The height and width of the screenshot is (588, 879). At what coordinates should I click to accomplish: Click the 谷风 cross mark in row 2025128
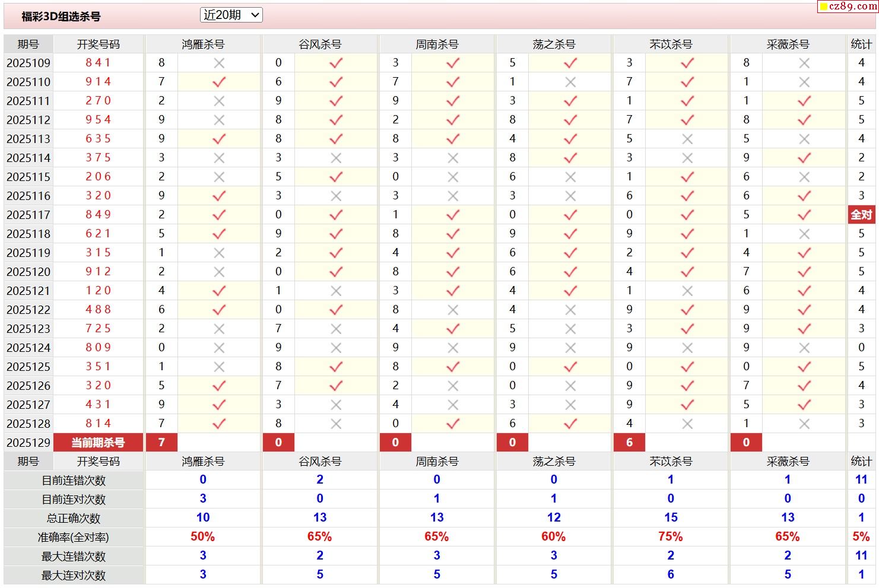[x=336, y=424]
